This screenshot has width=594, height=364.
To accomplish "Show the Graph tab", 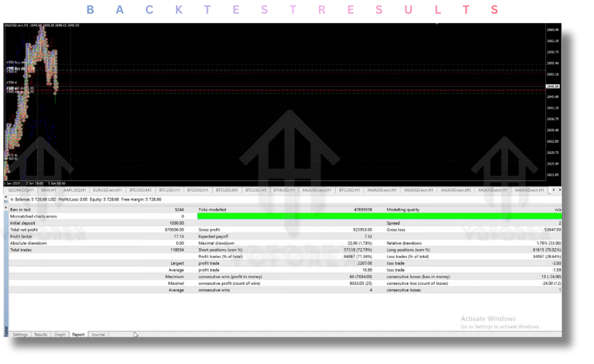I will (x=60, y=334).
